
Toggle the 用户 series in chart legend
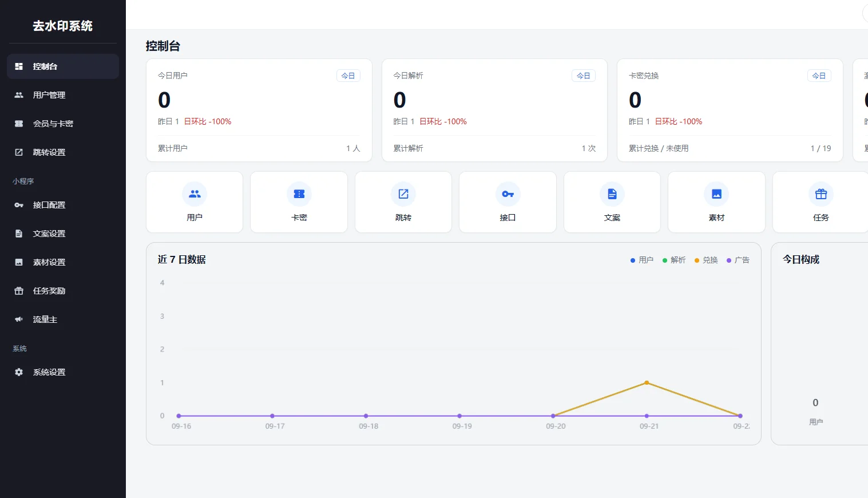click(x=642, y=260)
